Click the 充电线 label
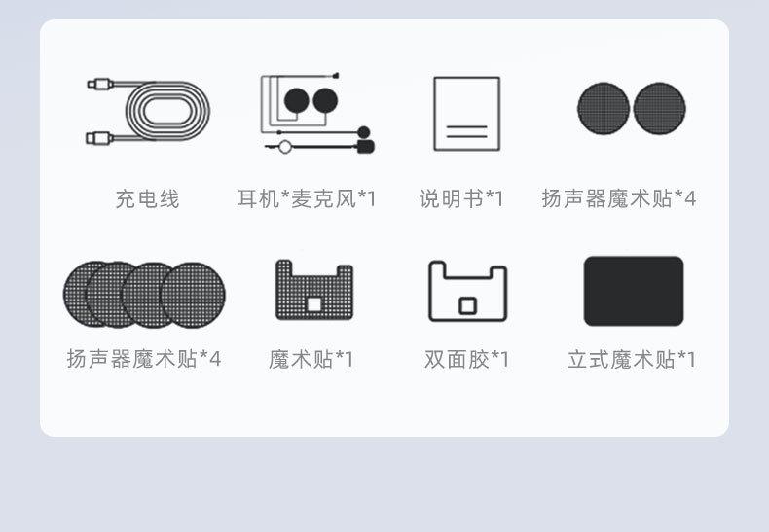 (x=147, y=199)
